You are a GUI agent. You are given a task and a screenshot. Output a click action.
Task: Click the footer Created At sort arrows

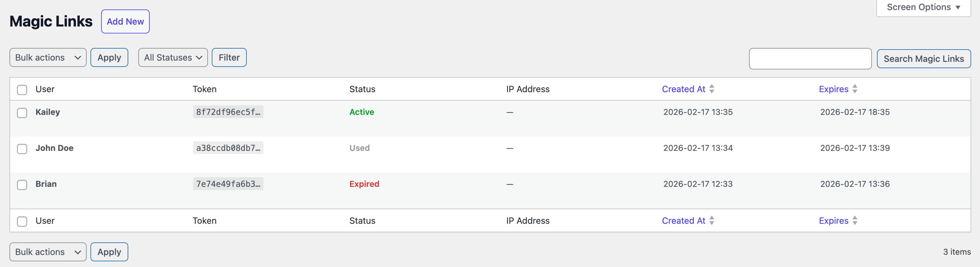[x=712, y=221]
